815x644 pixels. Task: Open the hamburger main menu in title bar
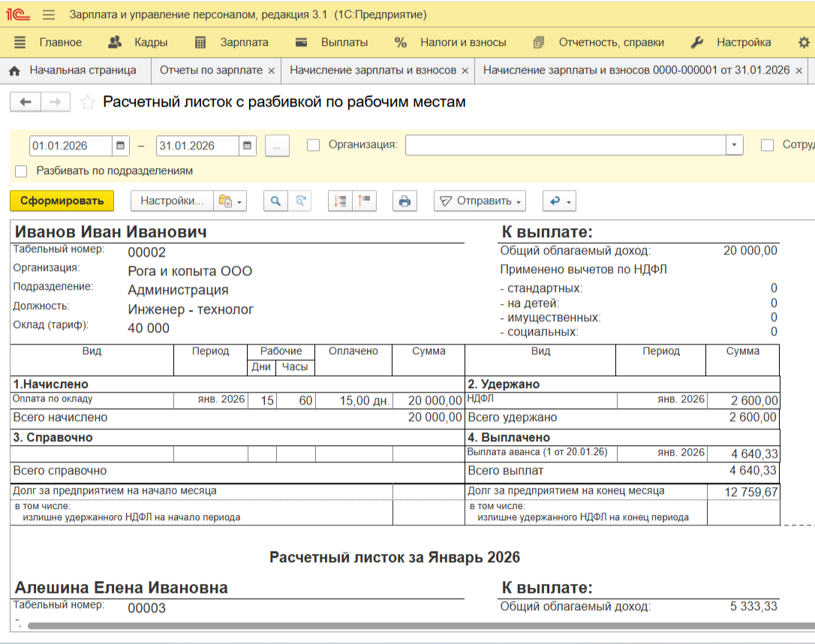(49, 15)
